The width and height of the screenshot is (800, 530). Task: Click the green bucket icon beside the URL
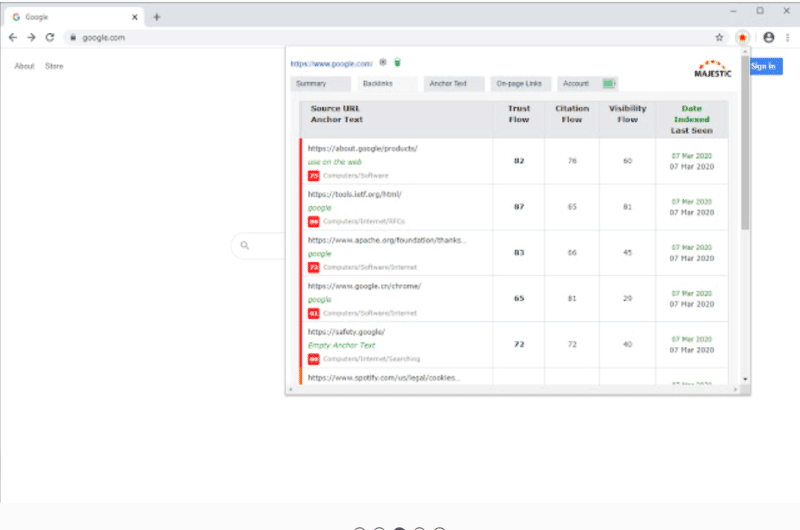(397, 62)
